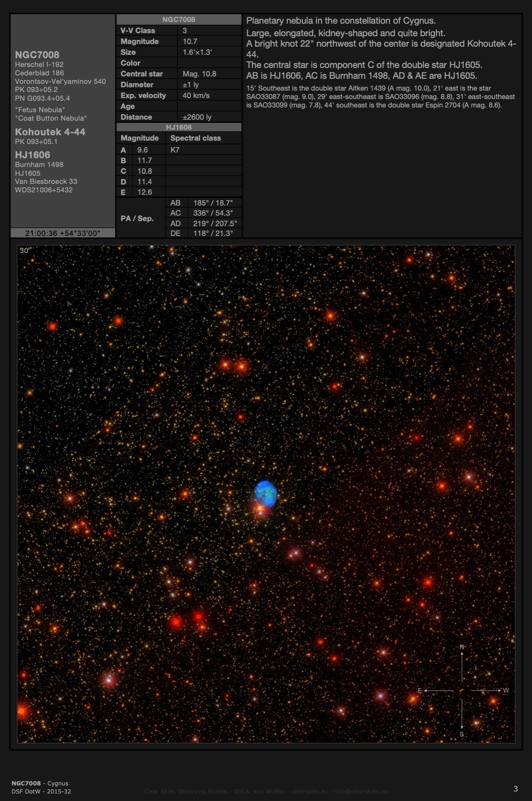Select the NGC7008 table header
The height and width of the screenshot is (801, 532).
coord(179,20)
